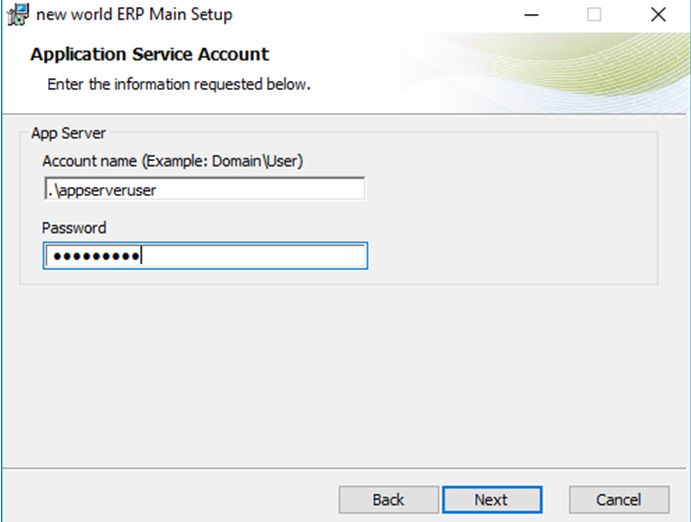Click 'Enter the information requested below.' text
Screen dimensions: 691x522
(179, 84)
